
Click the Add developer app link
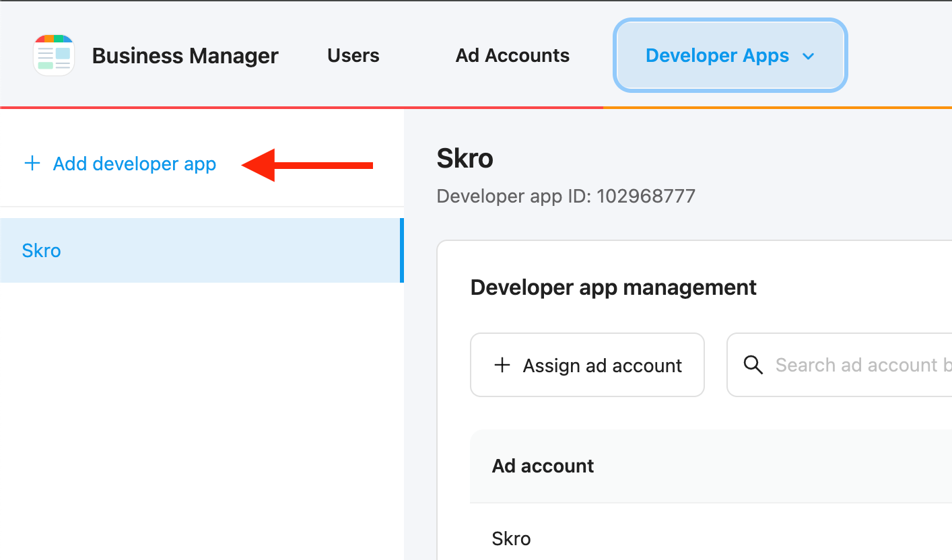coord(120,164)
